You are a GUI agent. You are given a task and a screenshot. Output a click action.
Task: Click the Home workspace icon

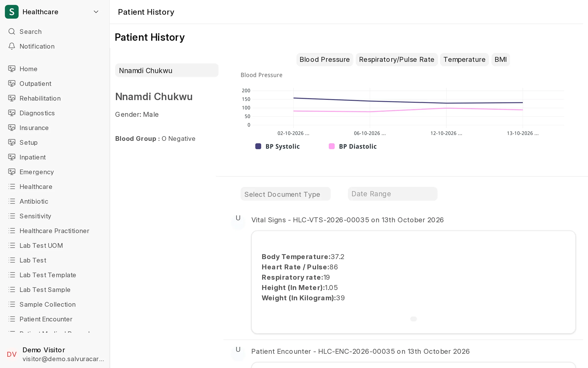point(12,69)
